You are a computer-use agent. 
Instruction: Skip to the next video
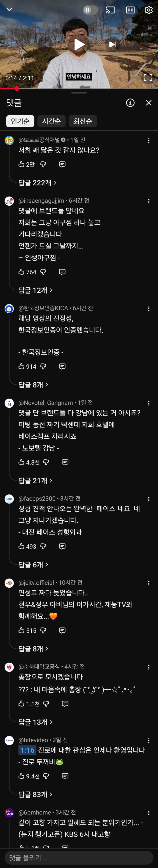[113, 44]
